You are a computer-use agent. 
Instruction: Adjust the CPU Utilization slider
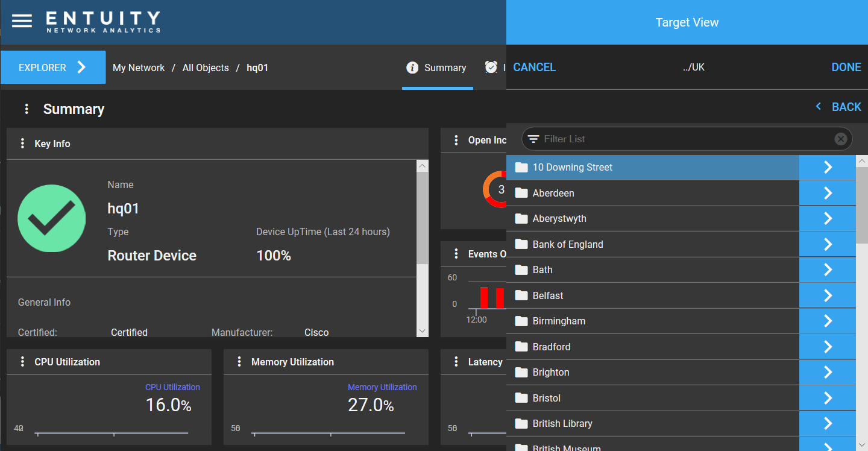click(x=112, y=432)
